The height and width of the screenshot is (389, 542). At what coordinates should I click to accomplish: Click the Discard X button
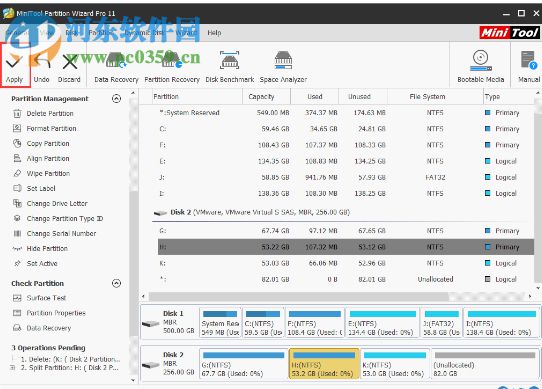[x=69, y=68]
